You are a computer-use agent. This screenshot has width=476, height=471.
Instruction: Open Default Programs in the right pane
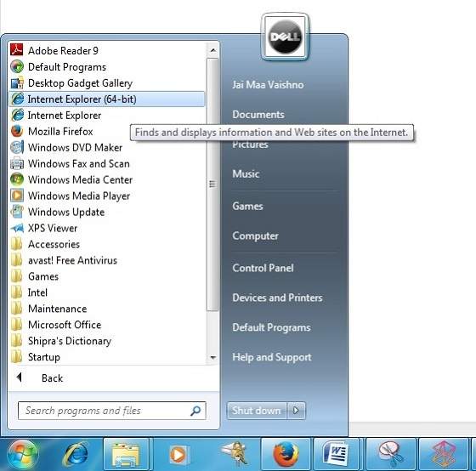pyautogui.click(x=271, y=327)
